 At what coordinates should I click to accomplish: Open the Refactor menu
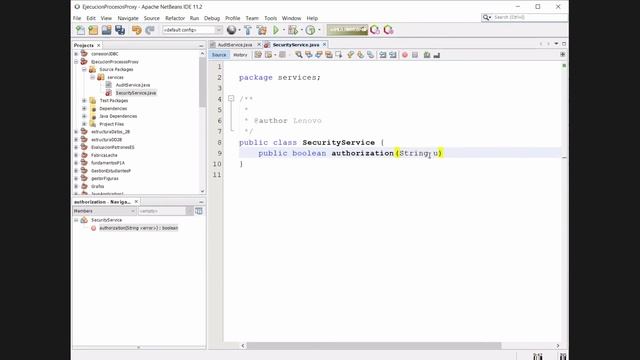point(175,18)
